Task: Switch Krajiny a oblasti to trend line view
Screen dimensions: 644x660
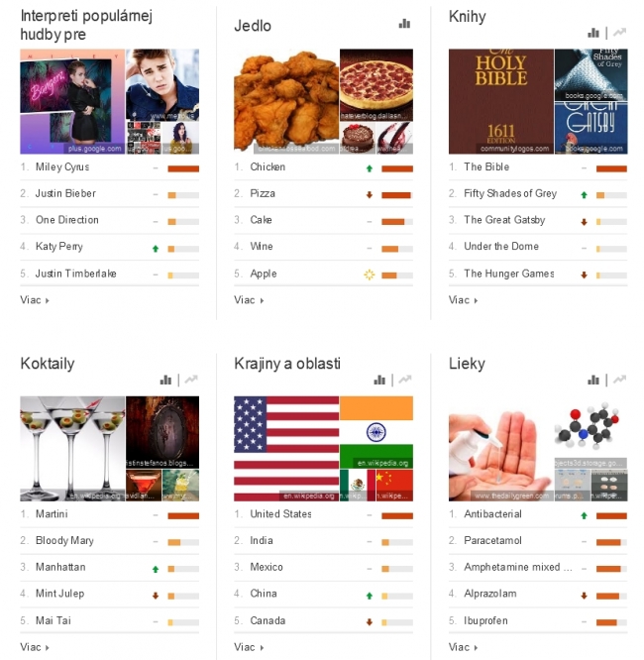Action: pos(405,380)
